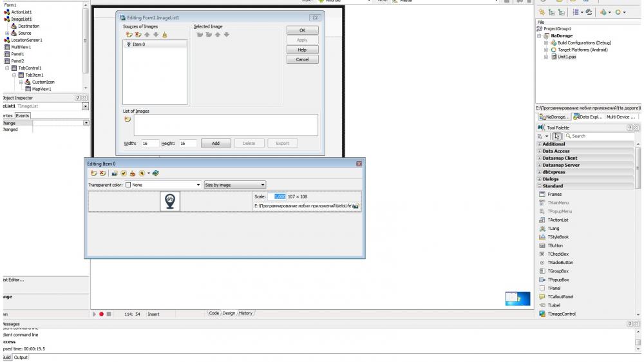This screenshot has width=644, height=362.
Task: Click the folder icon beside List of Images
Action: pos(128,119)
